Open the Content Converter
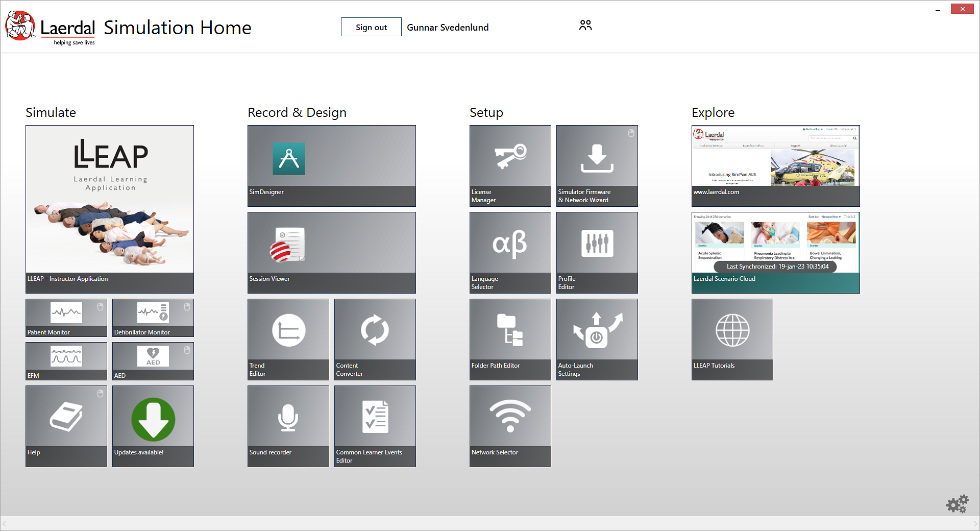Image resolution: width=980 pixels, height=531 pixels. tap(375, 339)
